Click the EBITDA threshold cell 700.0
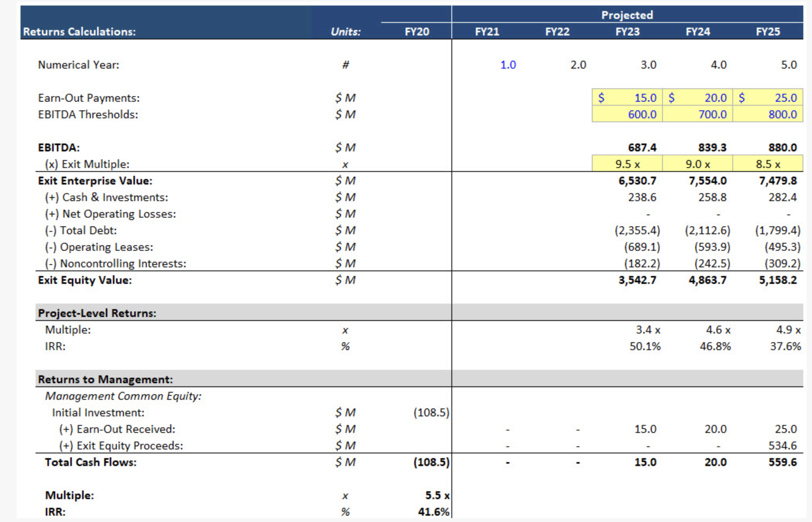The image size is (812, 522). tap(697, 114)
